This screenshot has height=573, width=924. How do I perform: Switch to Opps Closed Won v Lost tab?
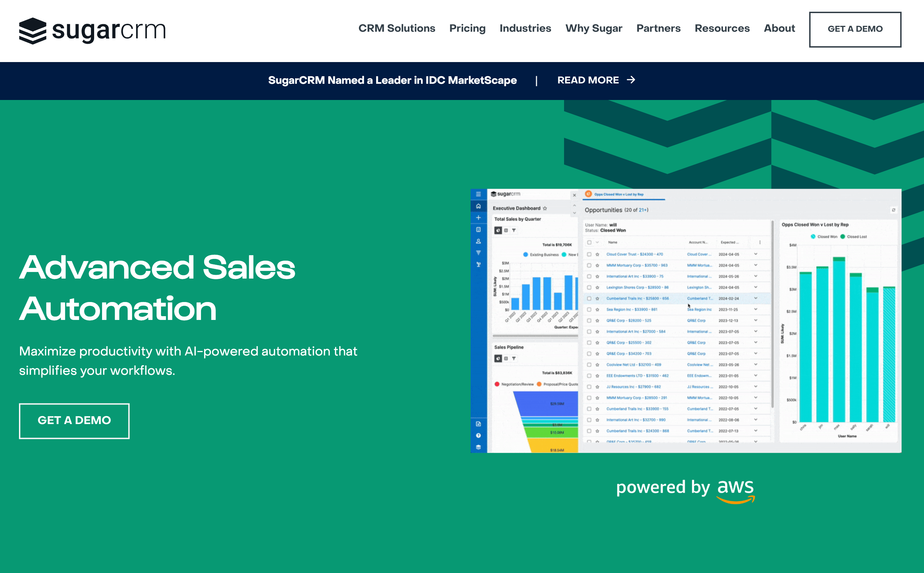click(x=619, y=194)
